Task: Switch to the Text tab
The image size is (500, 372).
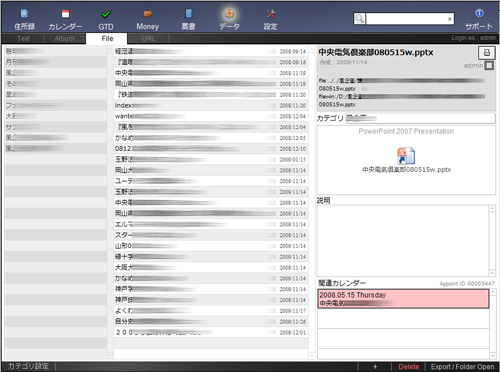Action: point(23,39)
